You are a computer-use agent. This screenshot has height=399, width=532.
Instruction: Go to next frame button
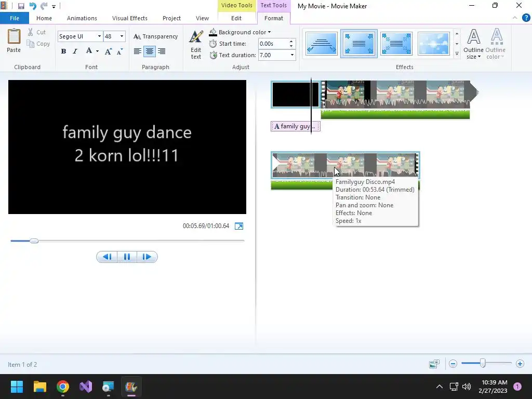147,257
